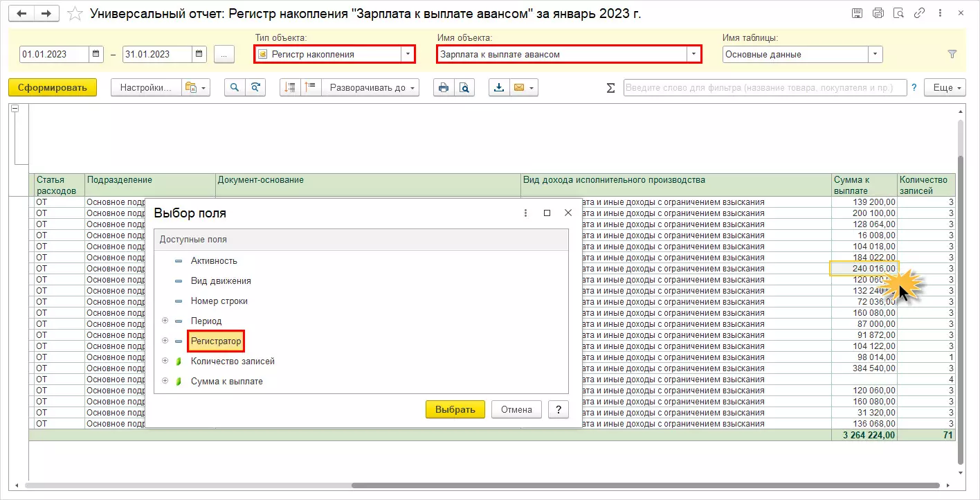This screenshot has height=500, width=980.
Task: Click the total amount 3 264 224,00
Action: [864, 436]
